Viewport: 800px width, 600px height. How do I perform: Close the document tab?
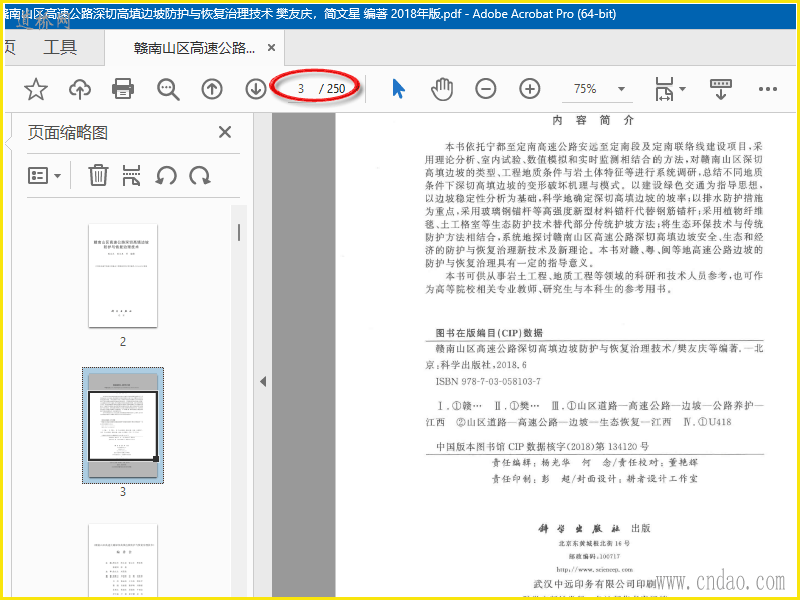tap(271, 47)
